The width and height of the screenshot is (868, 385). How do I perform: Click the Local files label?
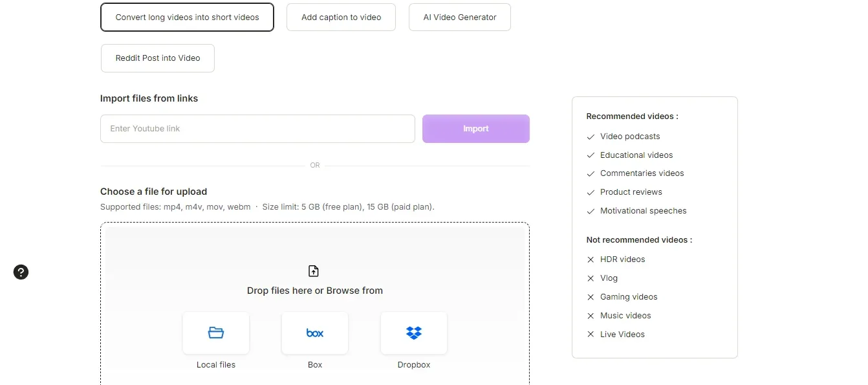pyautogui.click(x=216, y=365)
